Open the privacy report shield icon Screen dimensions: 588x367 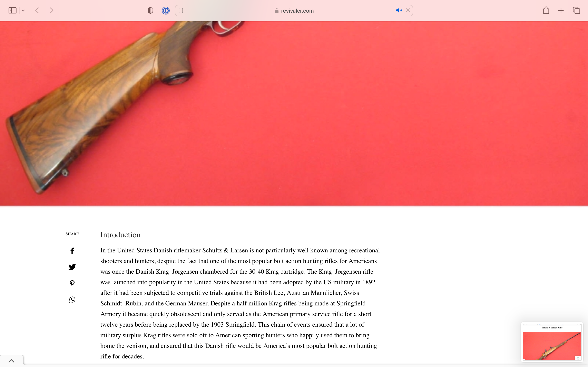(x=150, y=10)
